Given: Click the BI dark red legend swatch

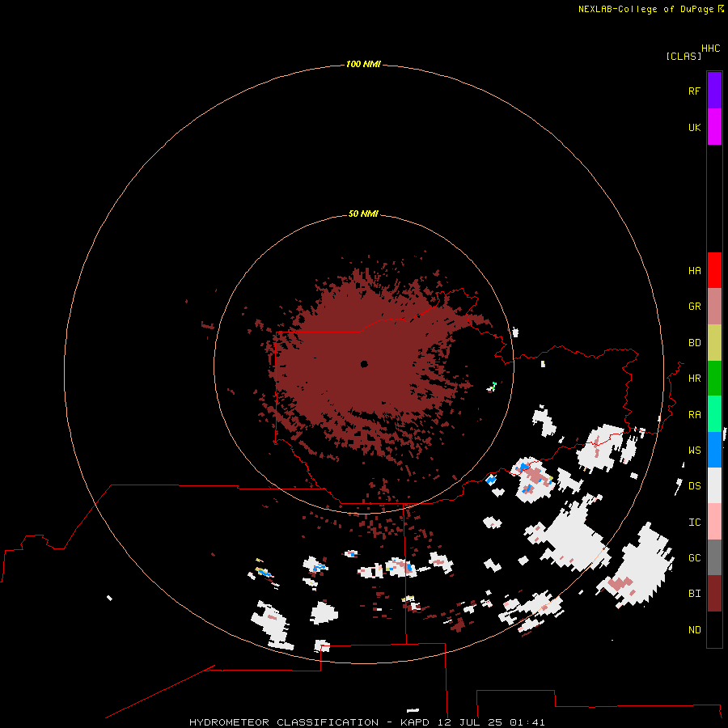Looking at the screenshot, I should click(x=714, y=594).
